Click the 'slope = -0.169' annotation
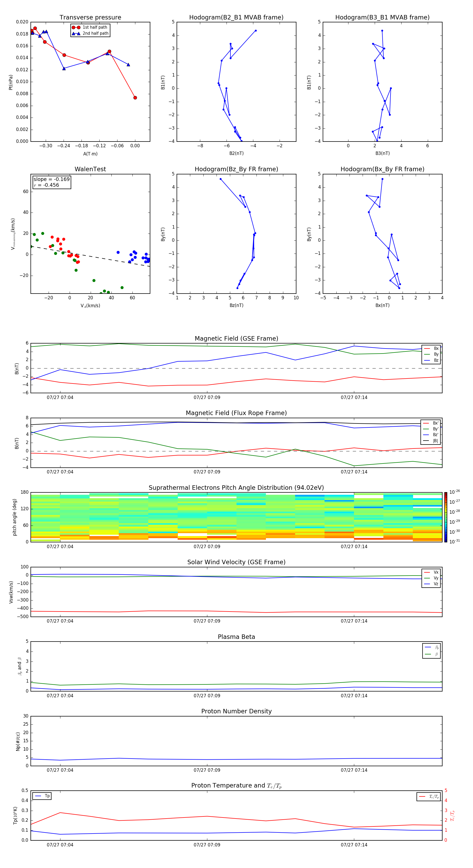473x868 pixels. click(x=52, y=179)
